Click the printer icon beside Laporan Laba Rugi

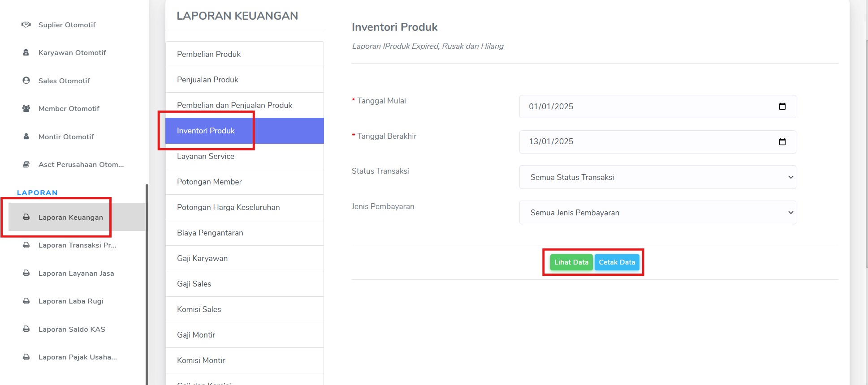26,301
